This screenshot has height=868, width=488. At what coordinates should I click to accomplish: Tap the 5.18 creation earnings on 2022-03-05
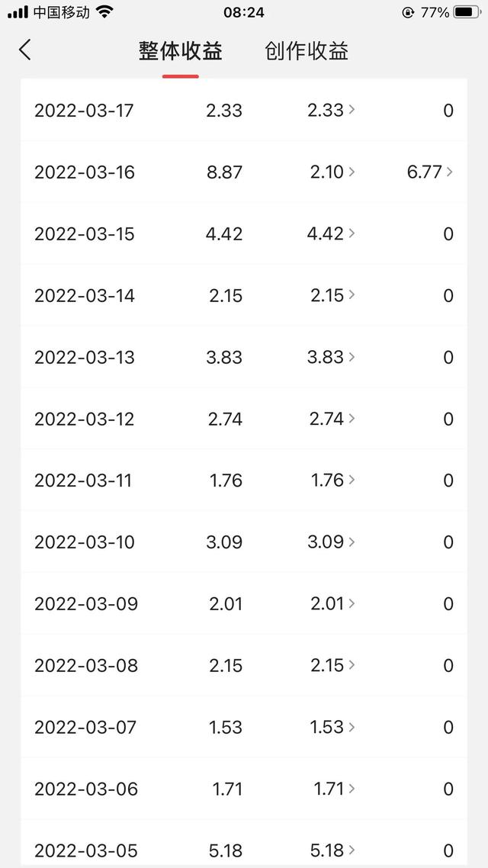pyautogui.click(x=328, y=850)
